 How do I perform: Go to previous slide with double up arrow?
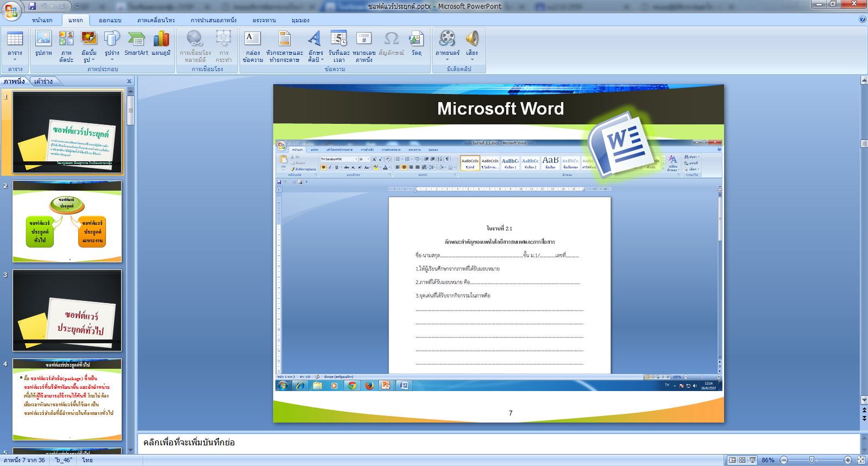(x=864, y=411)
